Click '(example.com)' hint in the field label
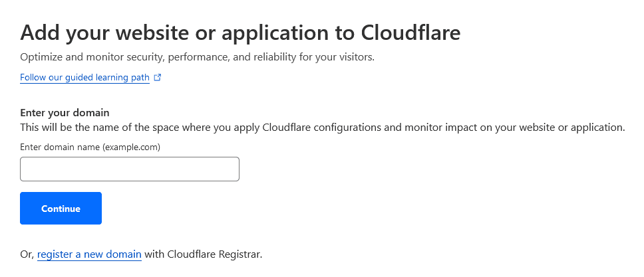The width and height of the screenshot is (644, 277). (132, 147)
